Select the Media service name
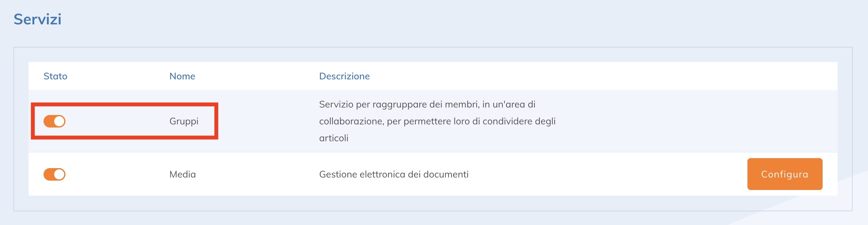This screenshot has width=868, height=225. (x=182, y=174)
